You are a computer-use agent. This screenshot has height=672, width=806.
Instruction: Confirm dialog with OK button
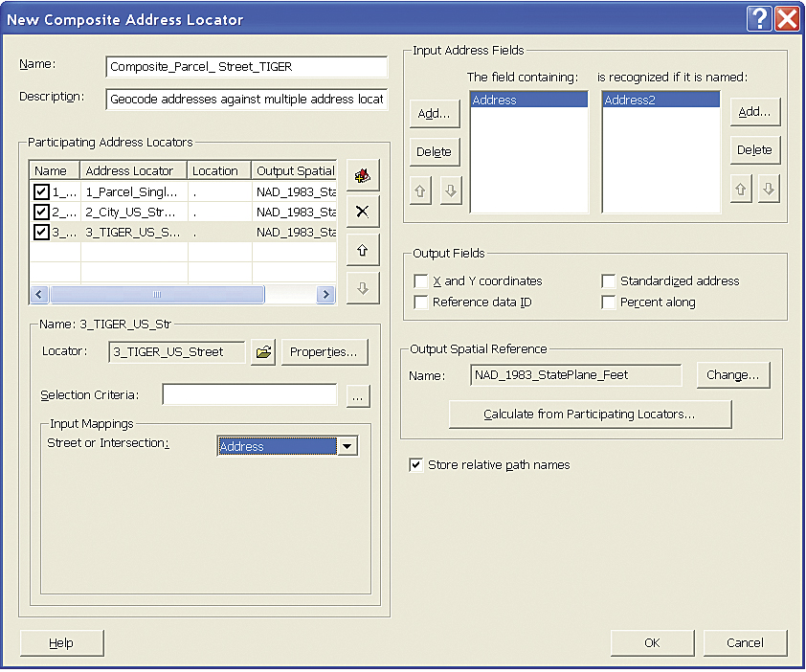(x=652, y=642)
